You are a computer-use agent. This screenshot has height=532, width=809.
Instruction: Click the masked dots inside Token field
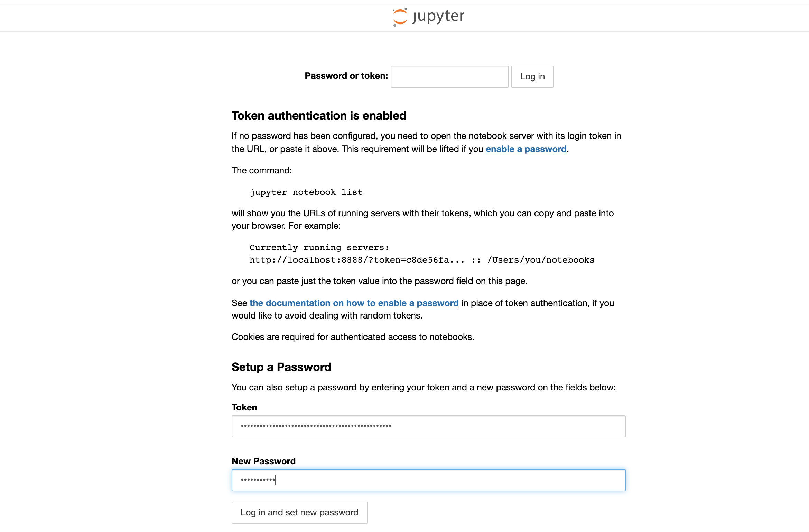pos(316,426)
